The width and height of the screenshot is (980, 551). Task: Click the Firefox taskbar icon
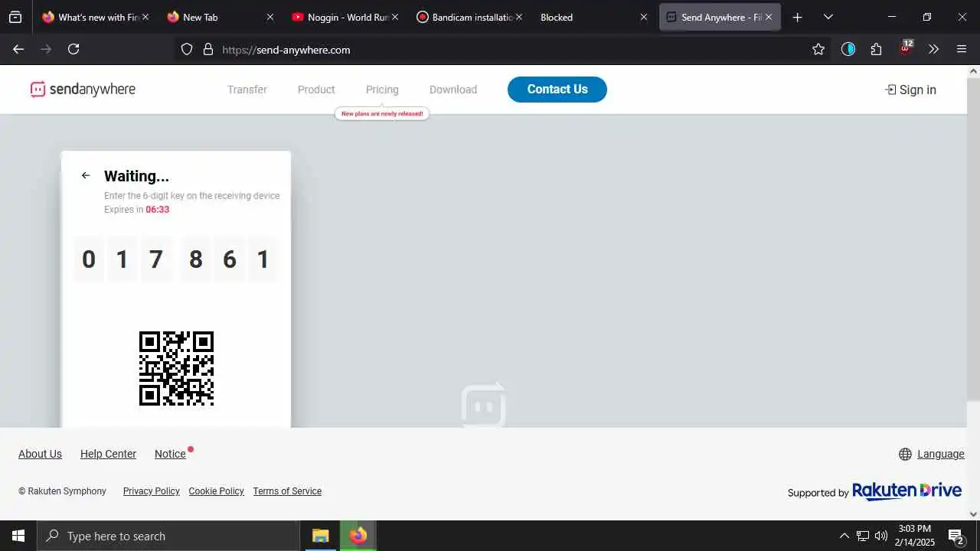[358, 536]
